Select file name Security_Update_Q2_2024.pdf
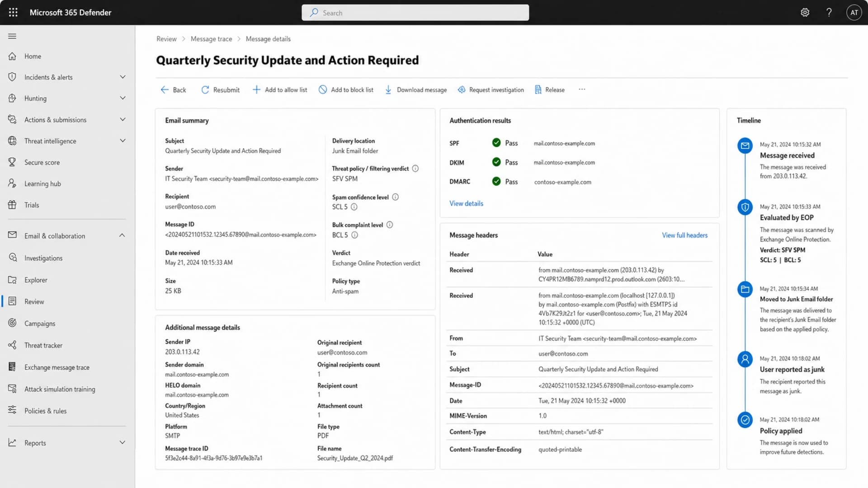868x488 pixels. pos(355,458)
